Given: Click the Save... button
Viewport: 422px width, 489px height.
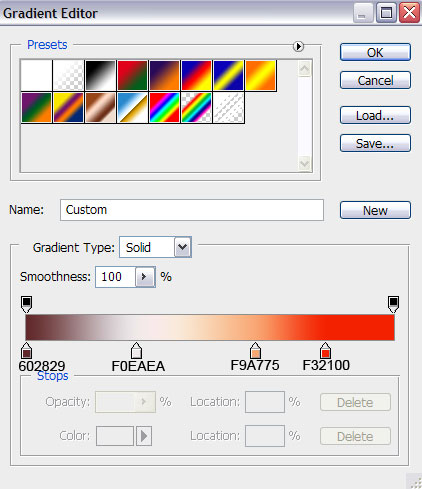Looking at the screenshot, I should point(375,143).
